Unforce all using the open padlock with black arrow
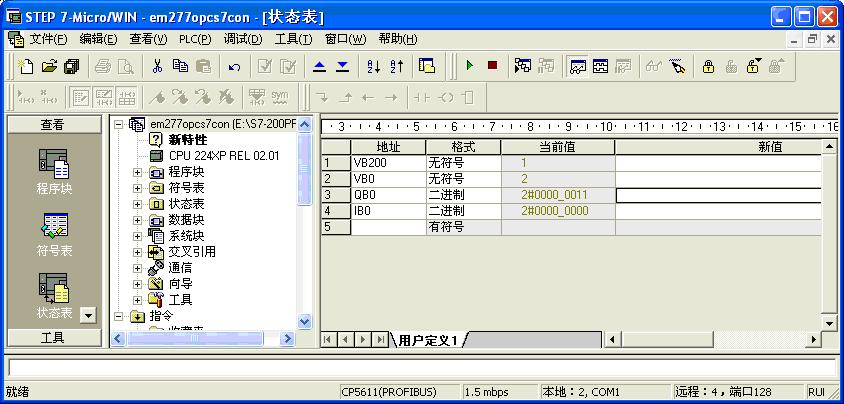Viewport: 844px width, 404px height. [754, 66]
